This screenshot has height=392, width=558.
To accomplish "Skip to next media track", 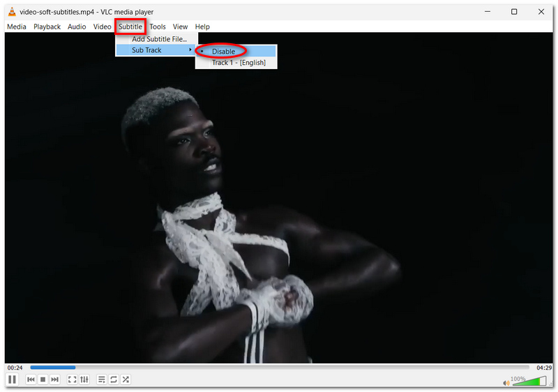I will [55, 379].
